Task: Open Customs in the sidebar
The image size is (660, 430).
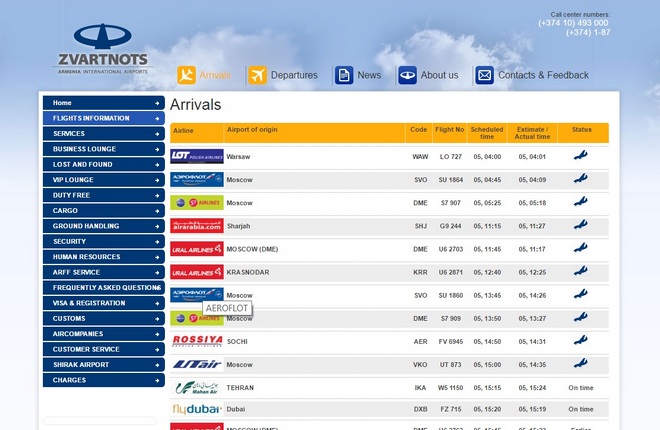Action: pos(104,319)
